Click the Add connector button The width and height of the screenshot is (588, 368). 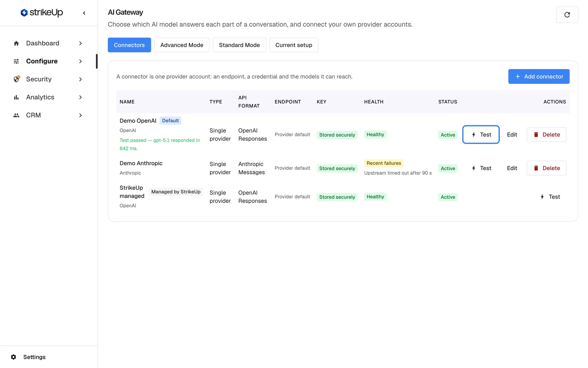pos(539,76)
